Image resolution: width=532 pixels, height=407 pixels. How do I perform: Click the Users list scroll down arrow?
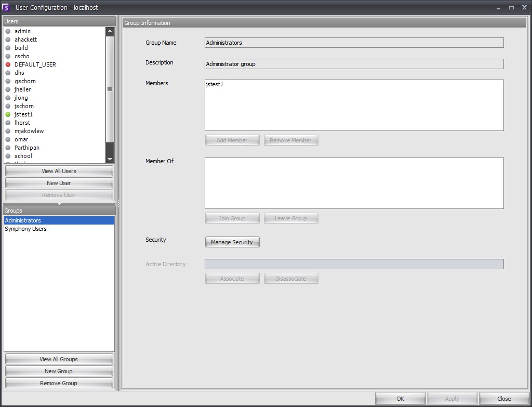point(110,159)
